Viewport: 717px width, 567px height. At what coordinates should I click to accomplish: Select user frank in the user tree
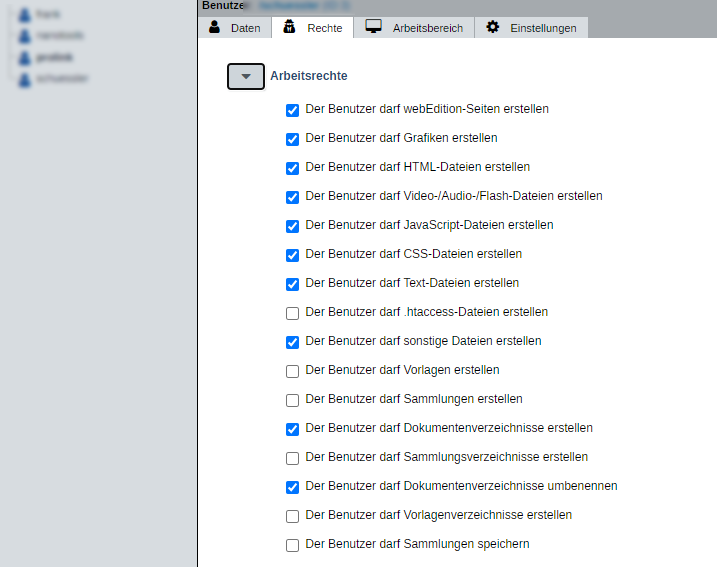click(47, 15)
